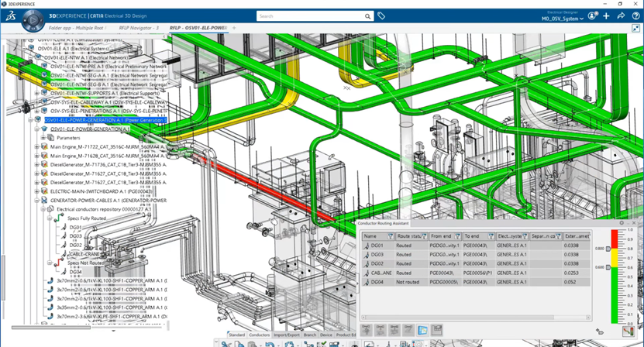Expand Main Engine_M-71722 node
Image resolution: width=644 pixels, height=347 pixels.
(37, 146)
